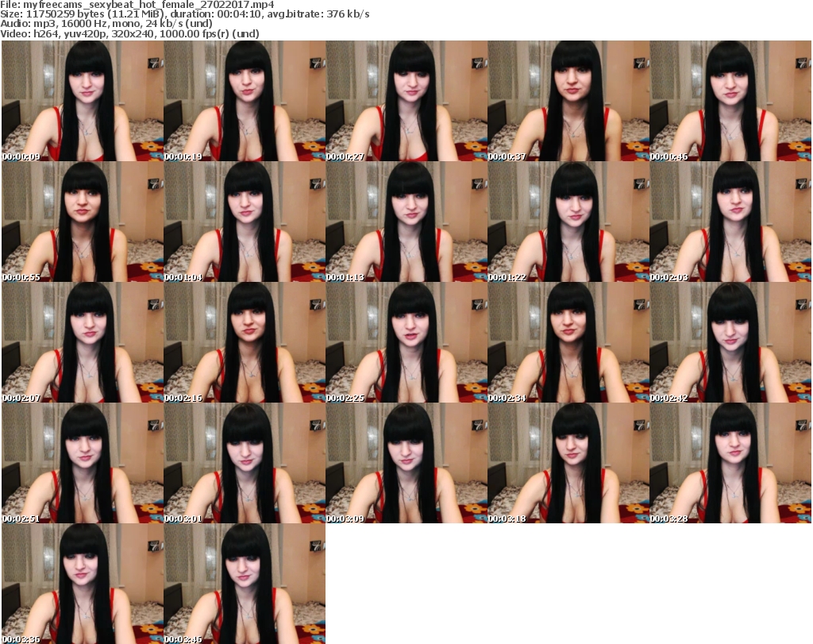
Task: Open the thumbnail at 00:02:16
Action: click(244, 342)
